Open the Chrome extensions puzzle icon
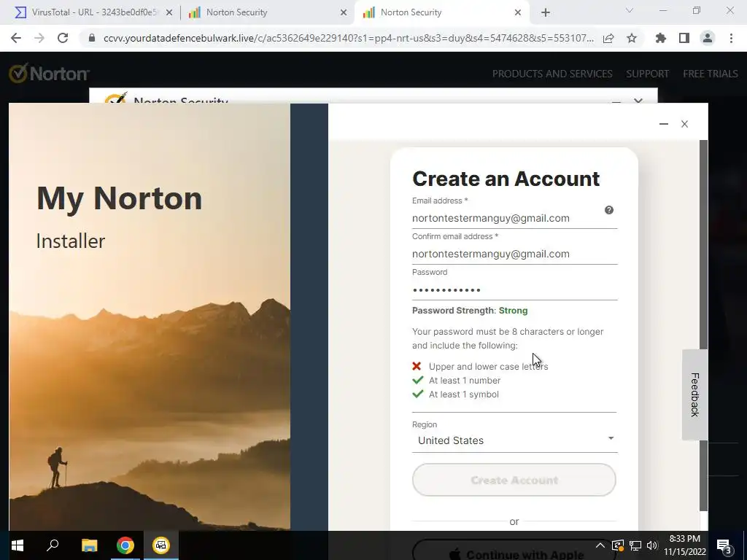The image size is (747, 560). pos(660,38)
